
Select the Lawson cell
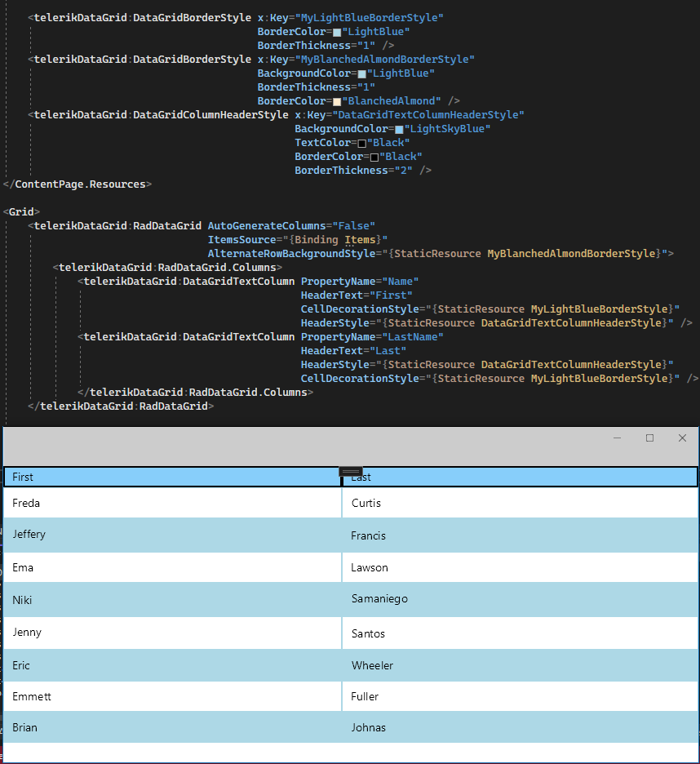click(520, 567)
